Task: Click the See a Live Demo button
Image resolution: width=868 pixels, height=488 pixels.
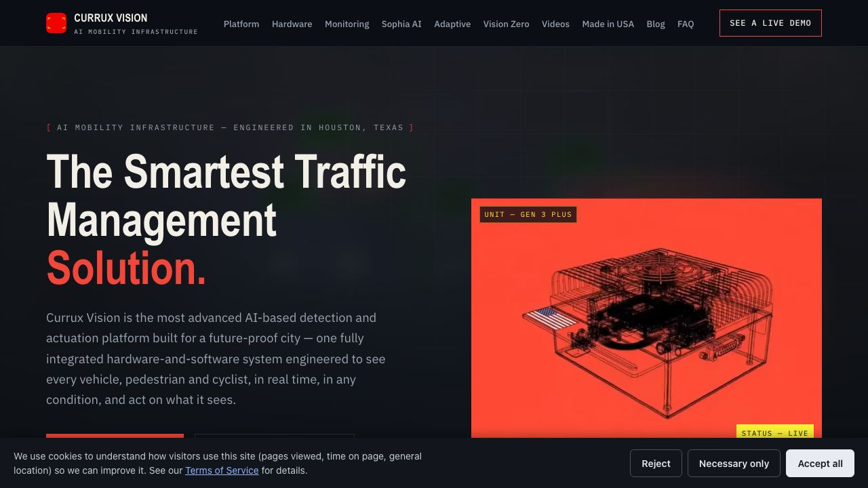Action: [770, 23]
